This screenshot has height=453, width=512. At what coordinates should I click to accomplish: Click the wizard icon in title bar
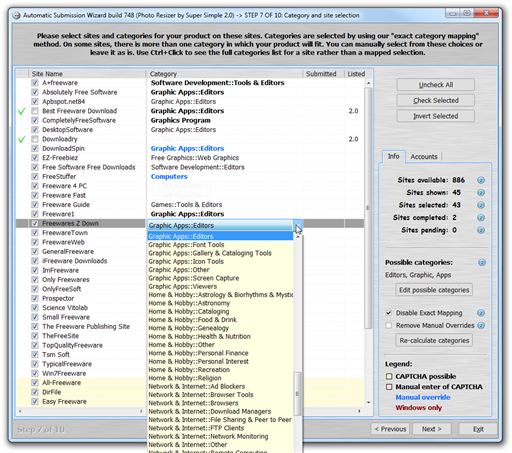(x=16, y=16)
